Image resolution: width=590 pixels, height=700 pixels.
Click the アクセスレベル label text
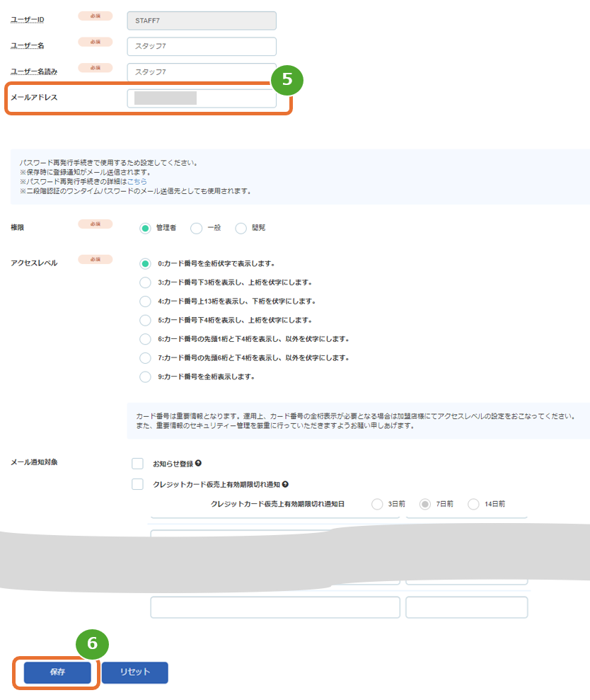coord(34,263)
